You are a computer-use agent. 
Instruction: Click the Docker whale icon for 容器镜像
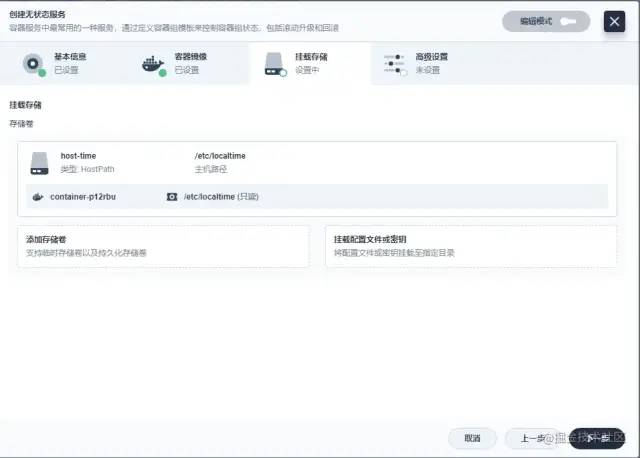coord(154,64)
